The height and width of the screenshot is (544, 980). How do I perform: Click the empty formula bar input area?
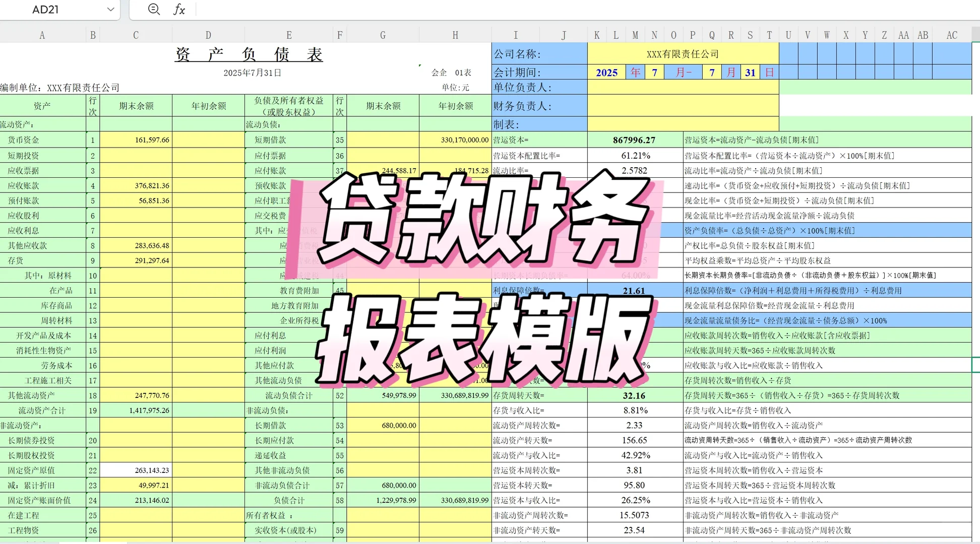(x=353, y=9)
